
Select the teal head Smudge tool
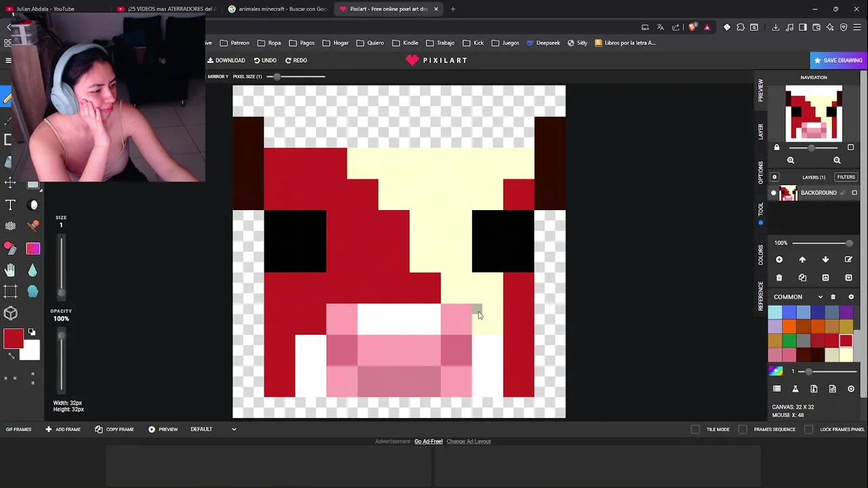(33, 291)
